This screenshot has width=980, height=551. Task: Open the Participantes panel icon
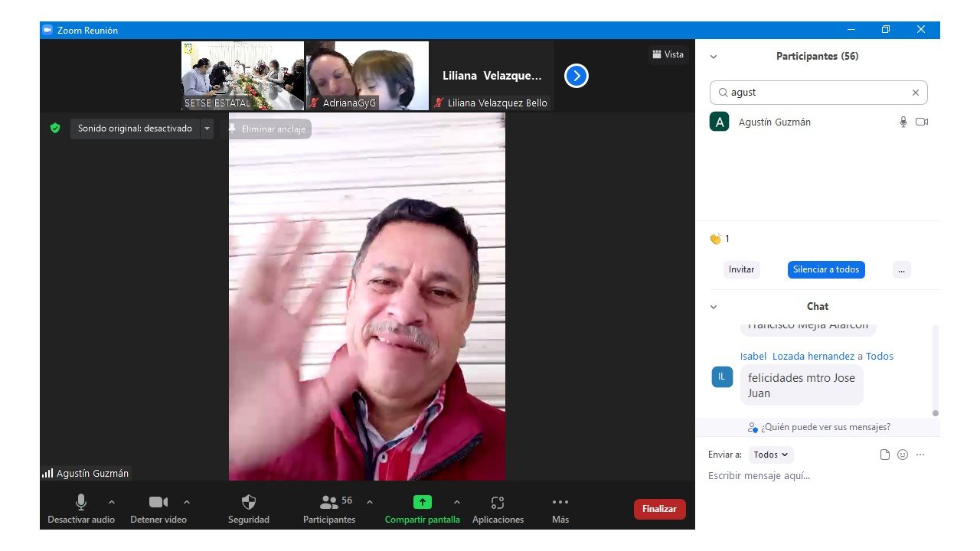click(329, 503)
